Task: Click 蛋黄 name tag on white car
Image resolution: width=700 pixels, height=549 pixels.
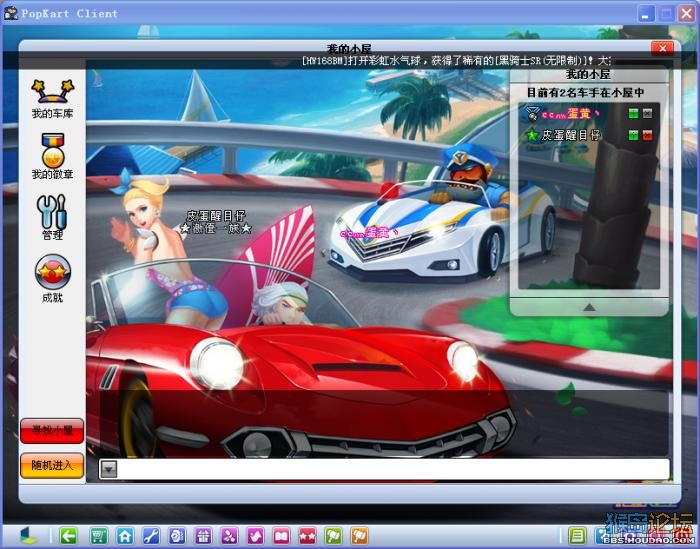Action: [370, 233]
